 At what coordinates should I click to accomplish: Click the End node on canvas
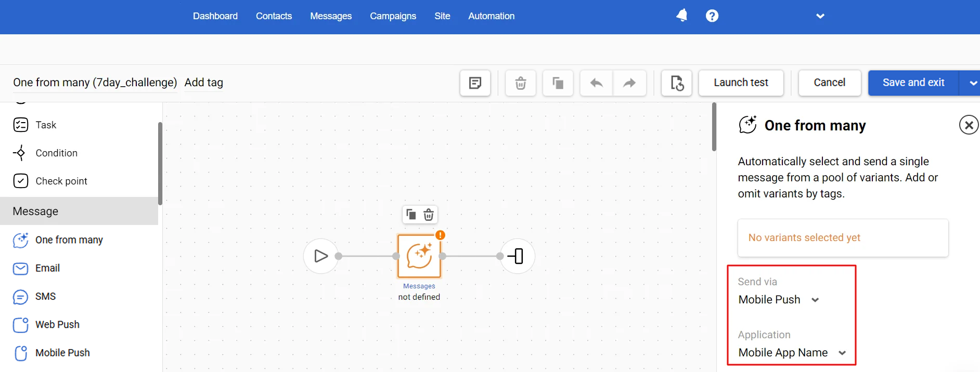click(517, 256)
